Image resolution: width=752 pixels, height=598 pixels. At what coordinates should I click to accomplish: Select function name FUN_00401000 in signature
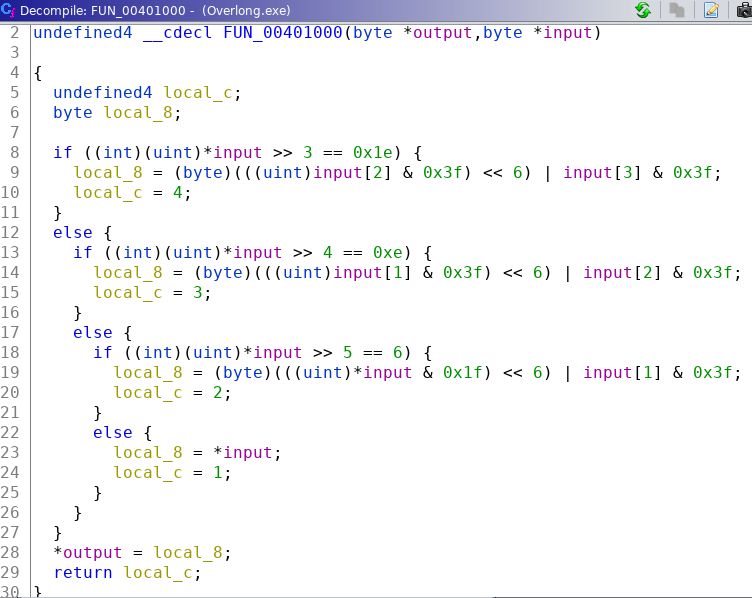coord(282,33)
